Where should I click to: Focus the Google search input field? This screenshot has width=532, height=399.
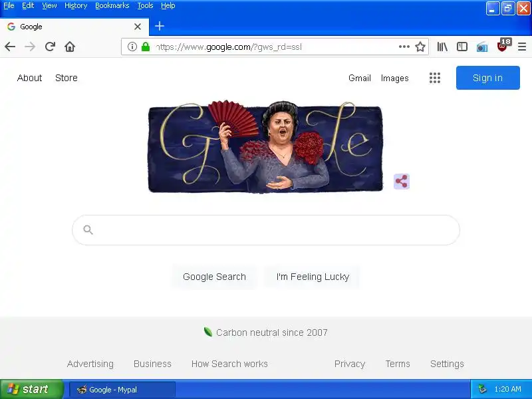tap(266, 230)
